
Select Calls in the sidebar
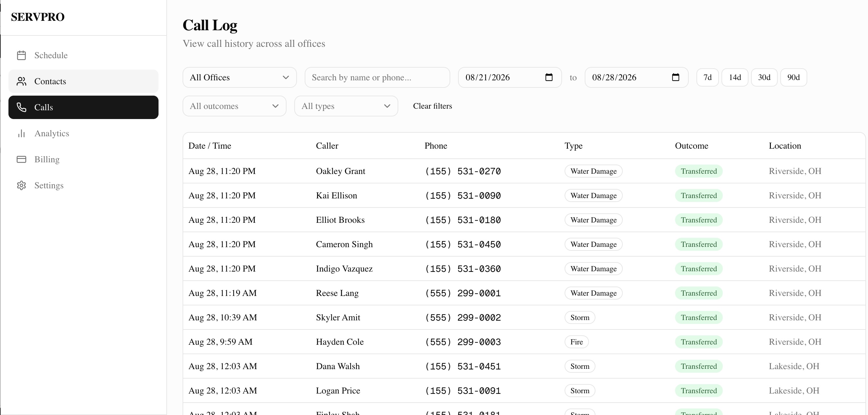click(83, 107)
